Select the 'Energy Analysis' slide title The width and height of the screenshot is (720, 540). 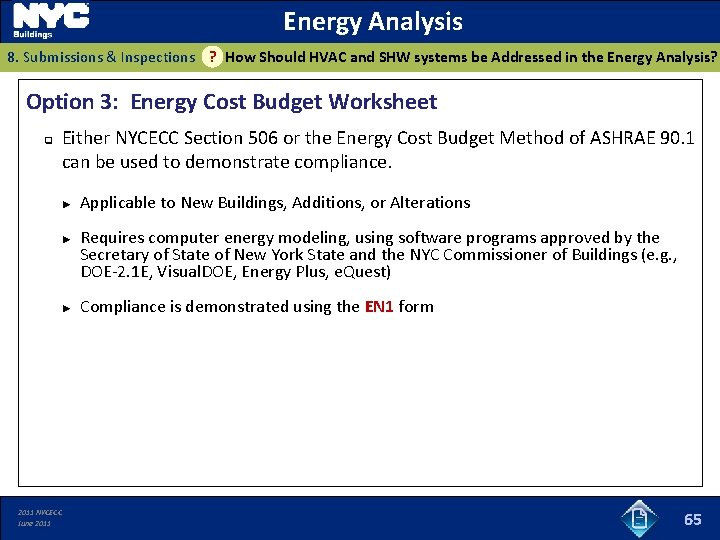373,21
